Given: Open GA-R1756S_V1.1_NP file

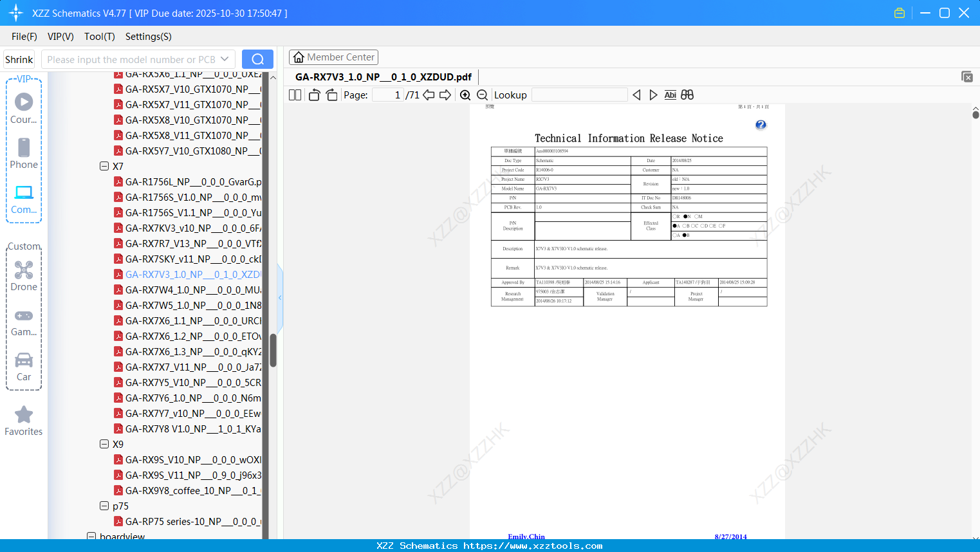Looking at the screenshot, I should 188,212.
